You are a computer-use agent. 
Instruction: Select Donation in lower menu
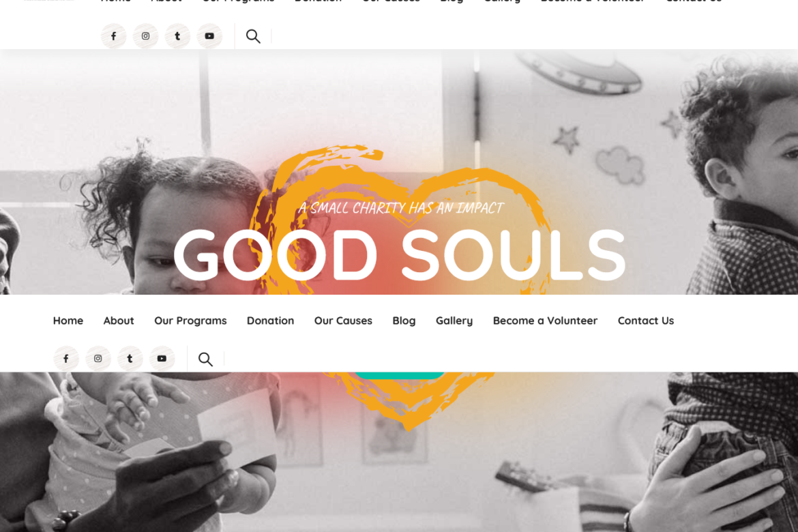click(x=270, y=321)
